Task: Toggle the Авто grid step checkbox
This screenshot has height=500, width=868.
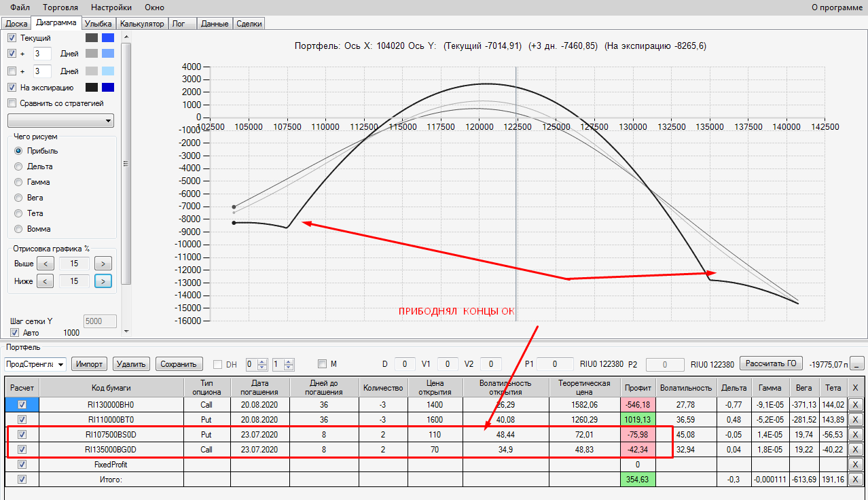Action: (15, 333)
